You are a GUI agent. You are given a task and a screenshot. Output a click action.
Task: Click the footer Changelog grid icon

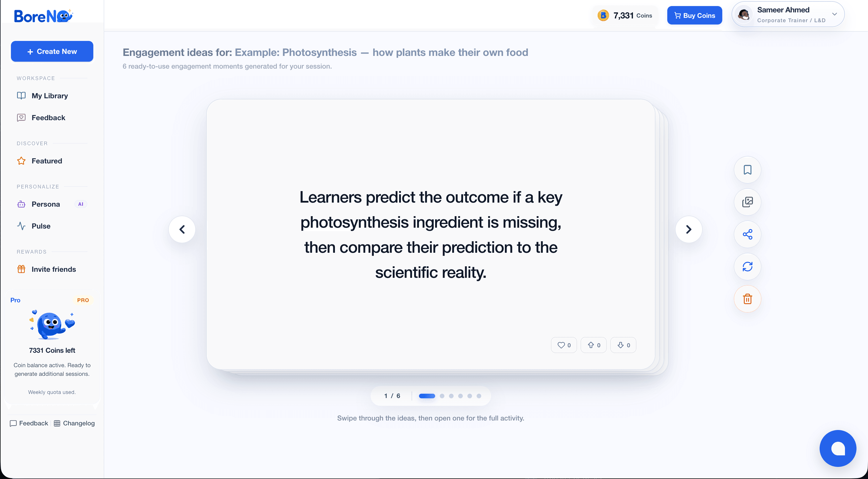point(57,423)
